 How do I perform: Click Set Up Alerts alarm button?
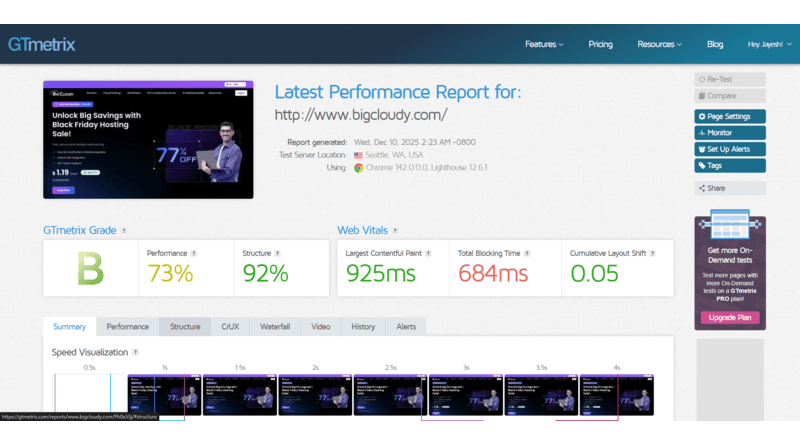pyautogui.click(x=730, y=149)
